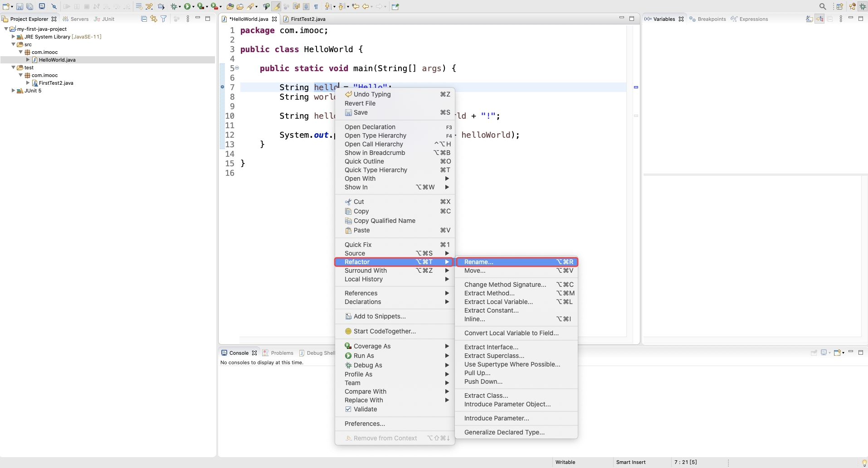Toggle code folding at line 5
The image size is (868, 468).
pyautogui.click(x=237, y=68)
